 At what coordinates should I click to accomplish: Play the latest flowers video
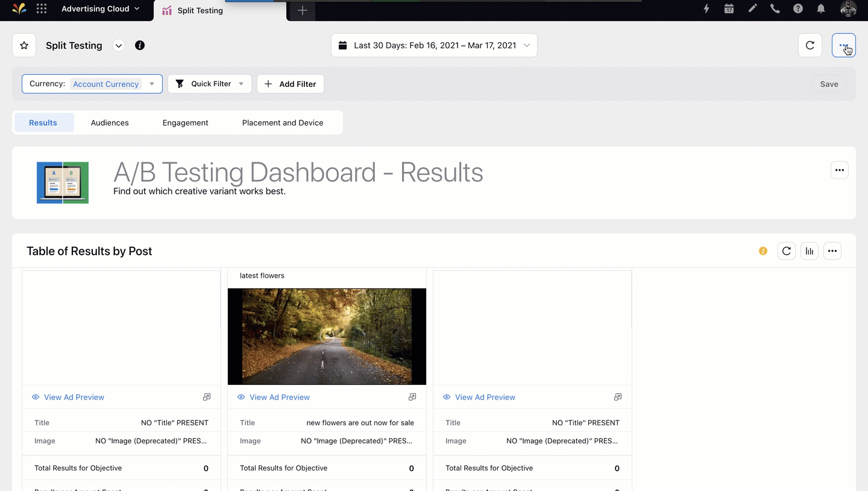click(x=327, y=336)
